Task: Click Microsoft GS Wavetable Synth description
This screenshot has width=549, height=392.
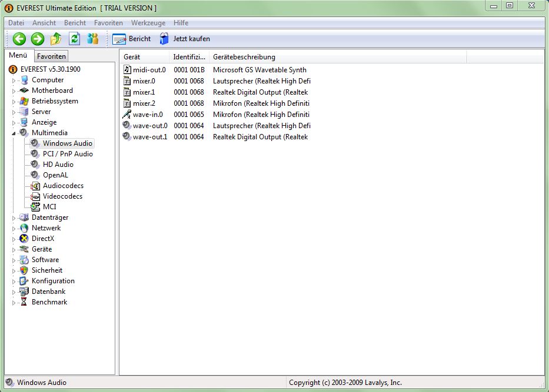Action: tap(259, 69)
